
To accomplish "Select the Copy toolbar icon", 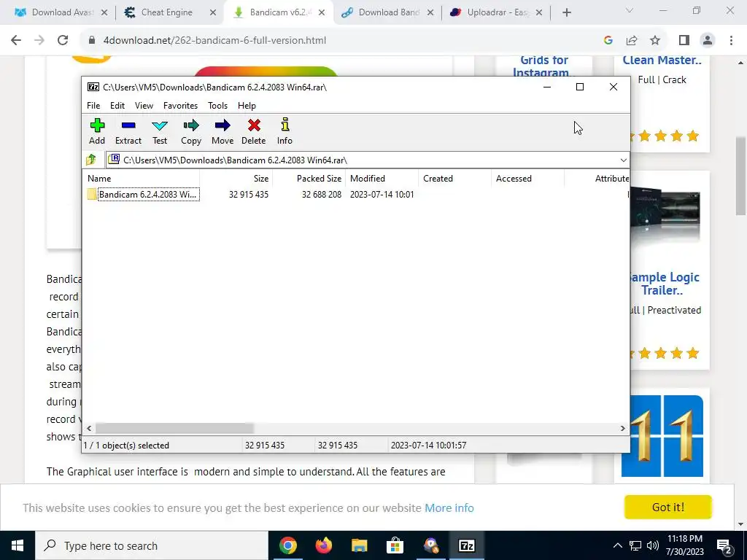I will point(191,131).
